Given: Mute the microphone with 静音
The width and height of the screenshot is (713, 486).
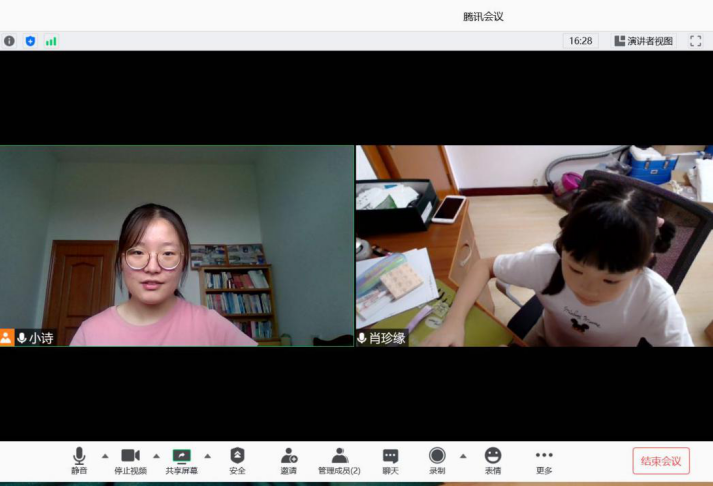Looking at the screenshot, I should tap(79, 460).
